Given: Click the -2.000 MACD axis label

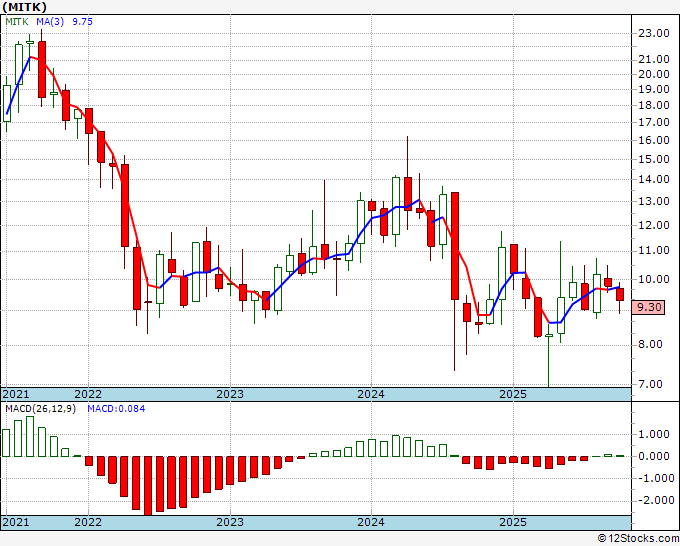Looking at the screenshot, I should (654, 500).
